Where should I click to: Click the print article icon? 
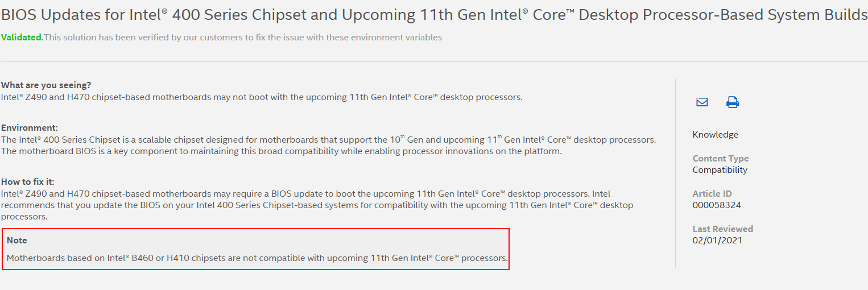[x=732, y=102]
